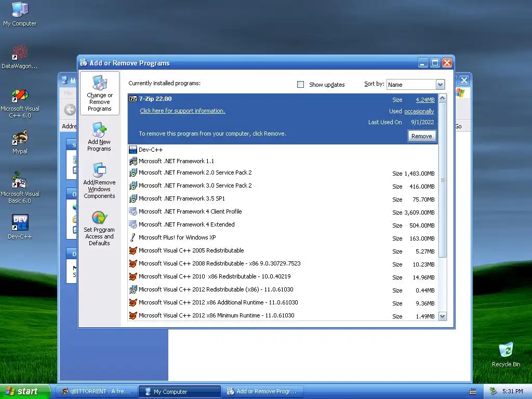
Task: Select the Dev-C++ list entry icon
Action: click(x=133, y=150)
